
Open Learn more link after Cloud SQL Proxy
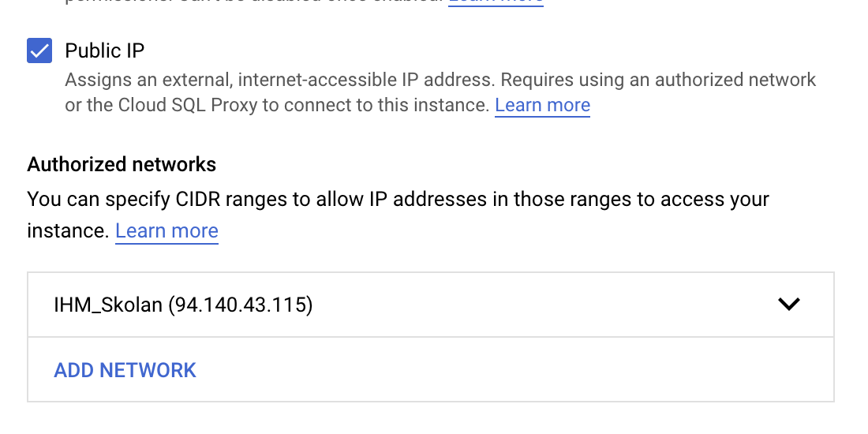pyautogui.click(x=542, y=105)
